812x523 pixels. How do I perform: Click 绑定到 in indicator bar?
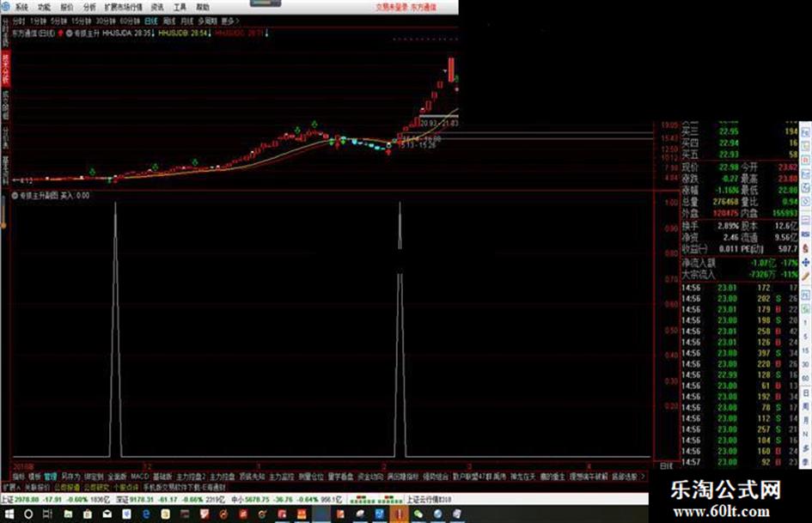[x=94, y=477]
